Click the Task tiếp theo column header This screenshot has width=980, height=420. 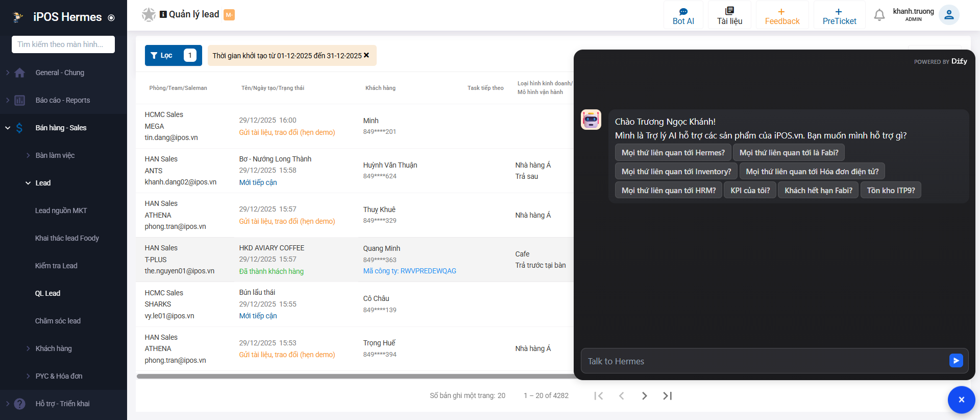coord(485,88)
